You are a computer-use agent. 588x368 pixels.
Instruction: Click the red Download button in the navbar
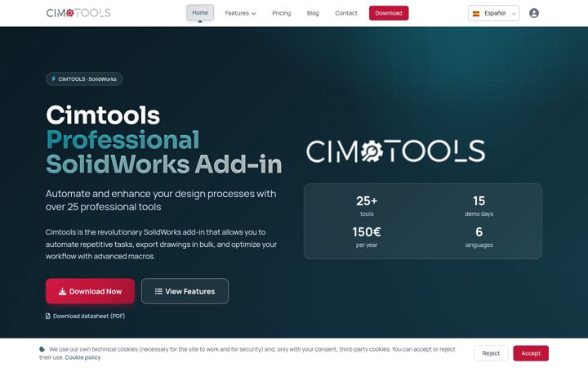(x=389, y=13)
